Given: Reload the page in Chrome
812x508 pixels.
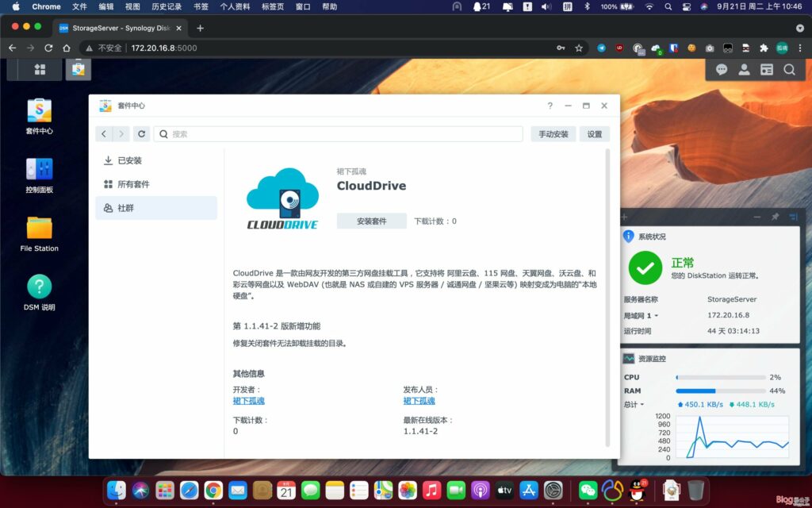Looking at the screenshot, I should tap(48, 48).
